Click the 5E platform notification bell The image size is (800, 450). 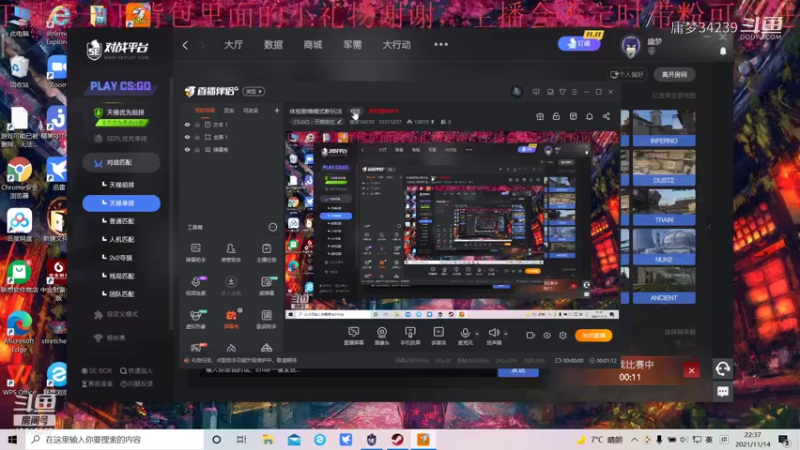coord(723,51)
